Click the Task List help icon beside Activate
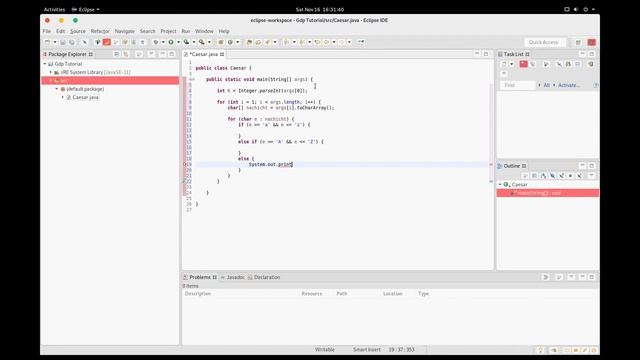 click(596, 85)
